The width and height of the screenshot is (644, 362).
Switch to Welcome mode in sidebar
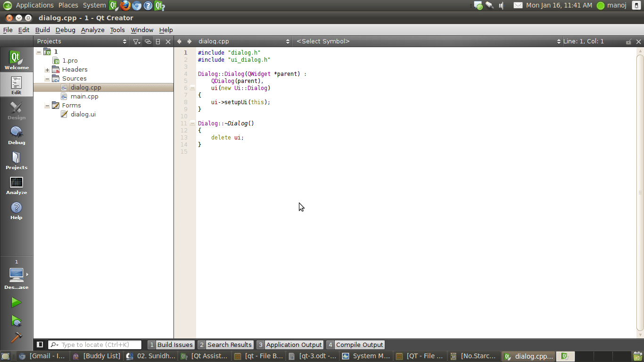tap(17, 60)
